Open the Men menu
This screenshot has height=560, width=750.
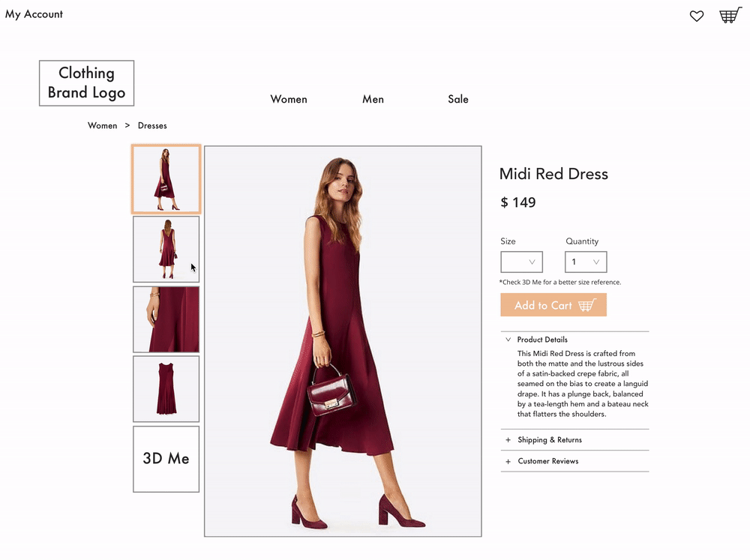[373, 100]
